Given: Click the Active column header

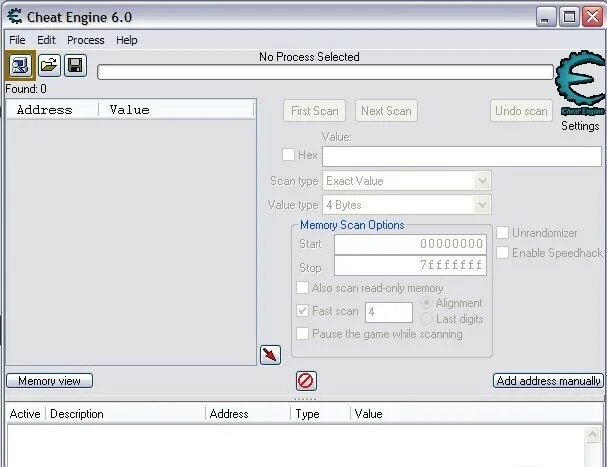Looking at the screenshot, I should click(x=25, y=414).
